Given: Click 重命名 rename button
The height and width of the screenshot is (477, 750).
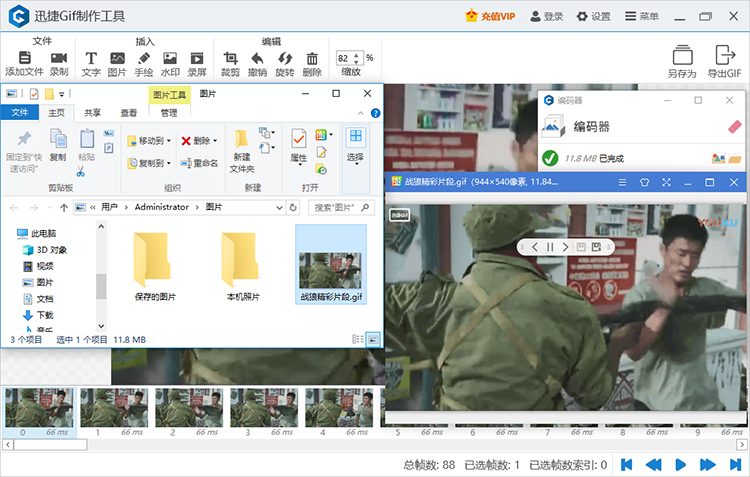Looking at the screenshot, I should [x=200, y=163].
